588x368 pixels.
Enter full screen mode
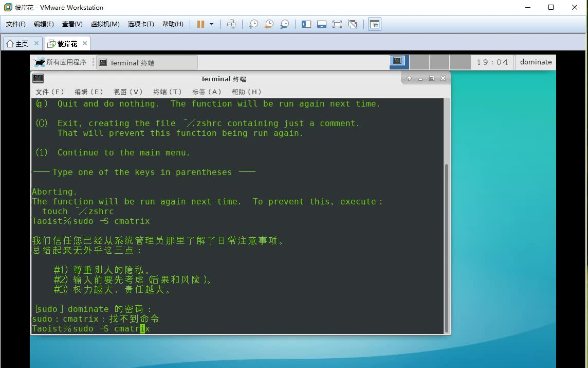(337, 24)
